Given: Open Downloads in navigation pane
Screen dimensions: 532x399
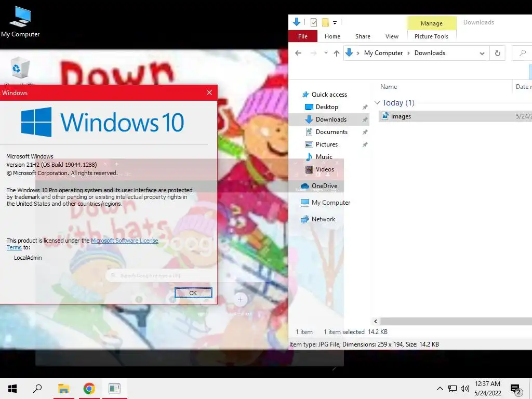Looking at the screenshot, I should [331, 119].
